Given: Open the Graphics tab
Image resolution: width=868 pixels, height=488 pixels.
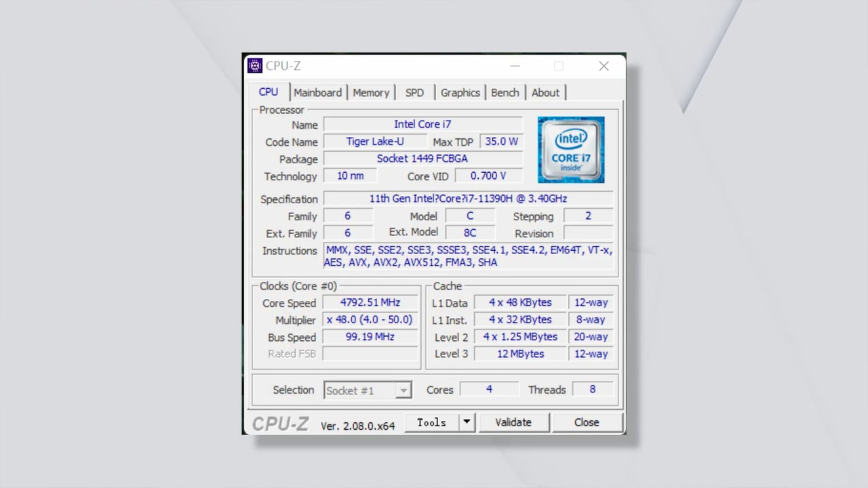Looking at the screenshot, I should pos(460,93).
